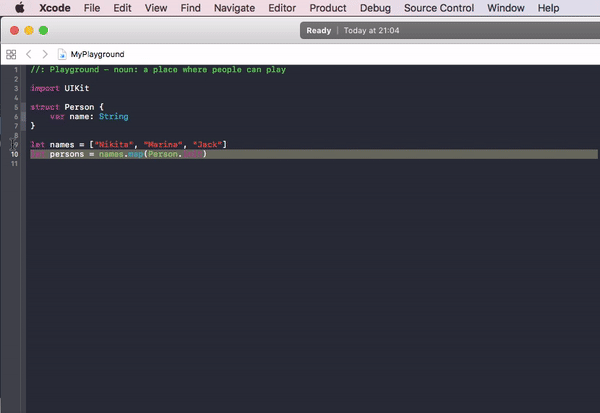600x413 pixels.
Task: Click the 'struct' keyword on line 5
Action: point(45,107)
